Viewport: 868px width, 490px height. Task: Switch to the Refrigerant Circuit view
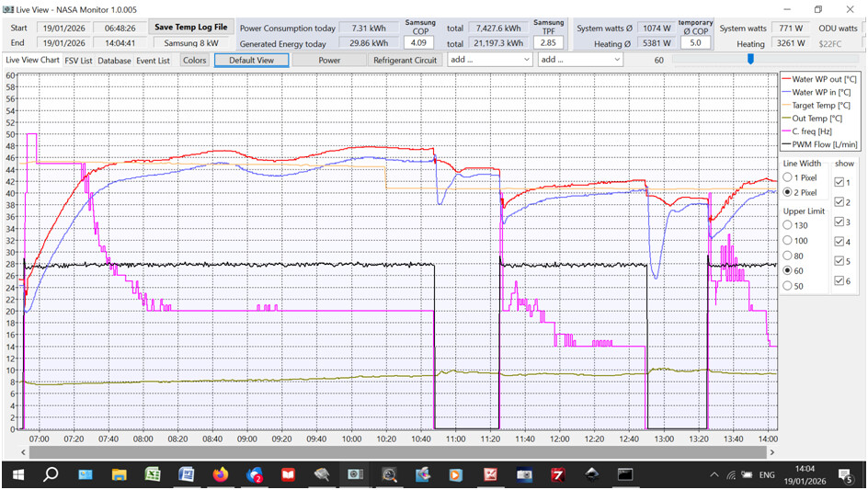click(x=405, y=61)
